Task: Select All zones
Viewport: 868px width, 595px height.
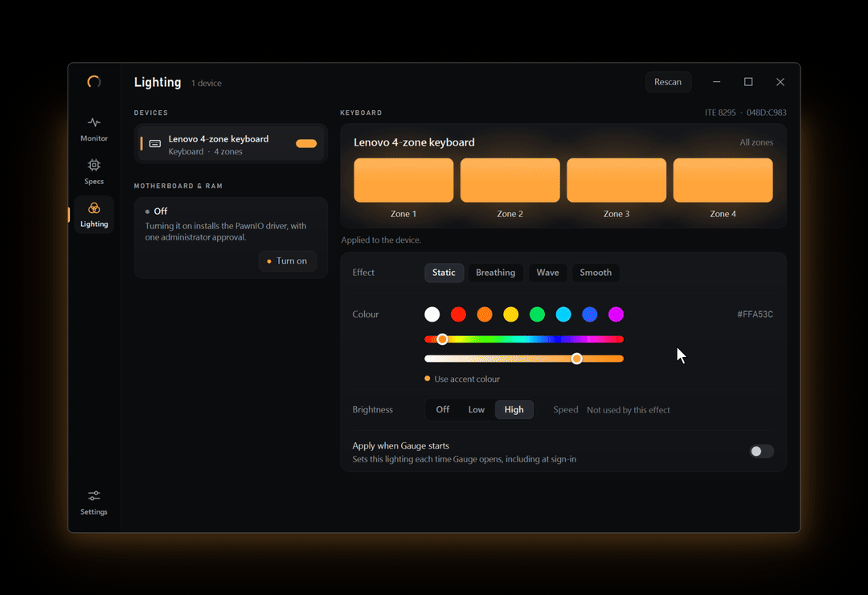Action: [756, 142]
